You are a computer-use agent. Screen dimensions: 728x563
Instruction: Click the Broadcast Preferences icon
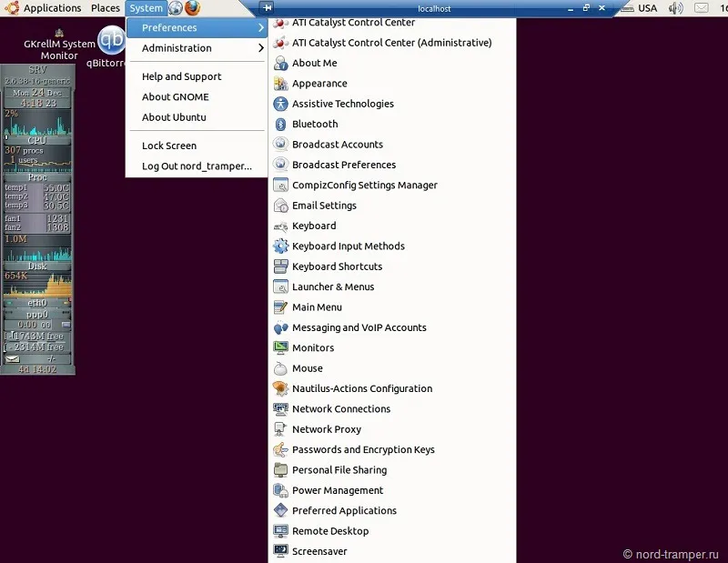tap(280, 165)
